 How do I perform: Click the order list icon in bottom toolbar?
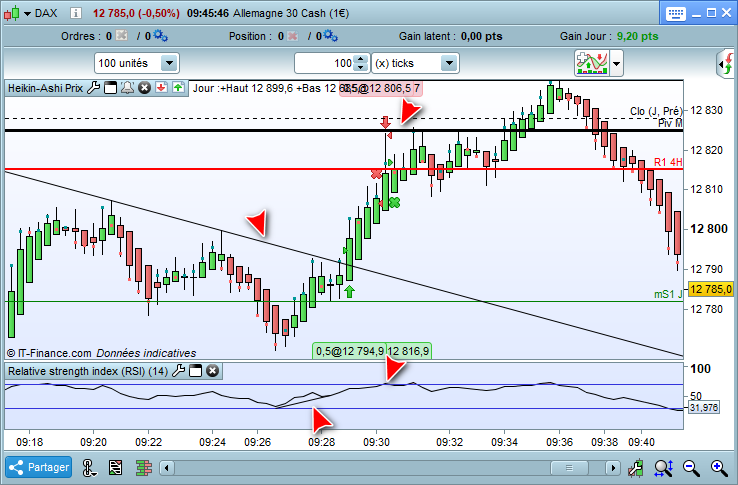[x=115, y=468]
